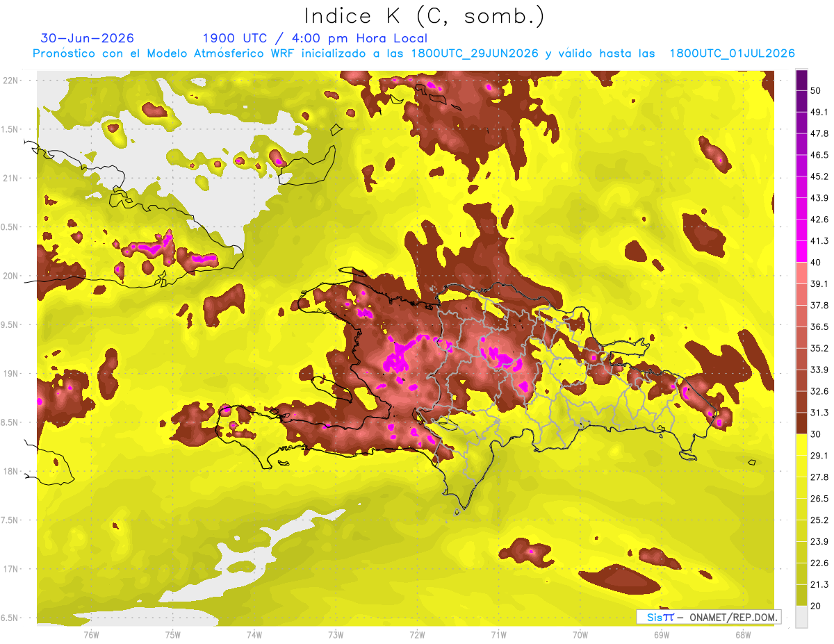Click the bright yellow swatch between 29.1 and 30
Image resolution: width=834 pixels, height=644 pixels.
coord(801,445)
